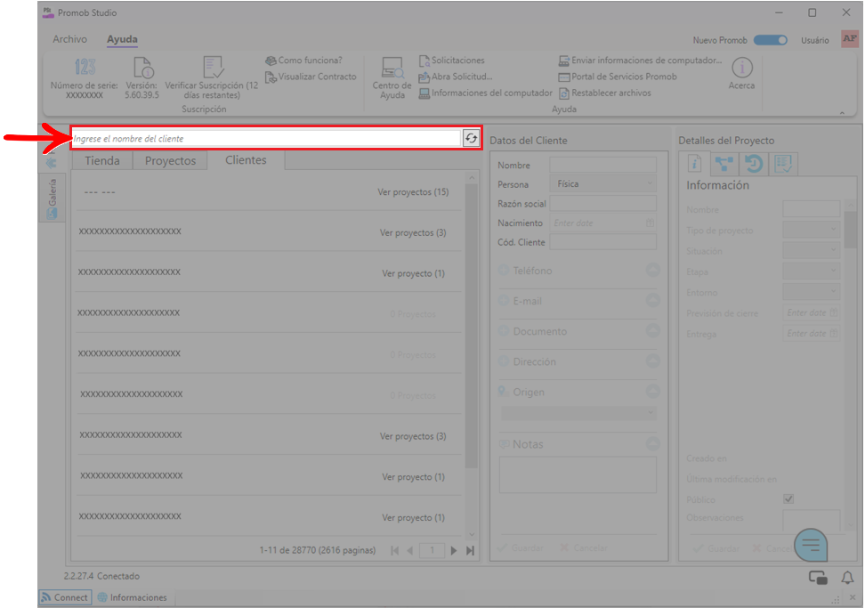Click the Cód. Cliente field

click(603, 242)
